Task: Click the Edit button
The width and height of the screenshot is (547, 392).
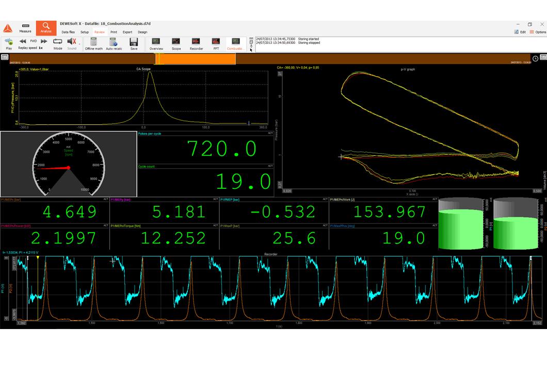Action: click(x=520, y=32)
